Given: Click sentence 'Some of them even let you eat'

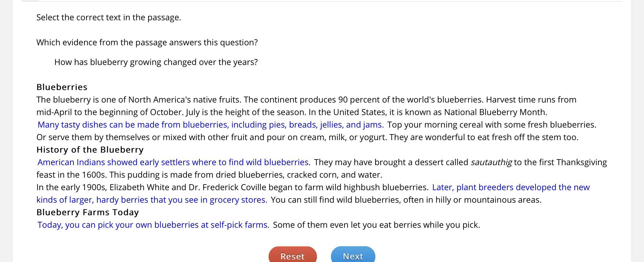Looking at the screenshot, I should [377, 225].
